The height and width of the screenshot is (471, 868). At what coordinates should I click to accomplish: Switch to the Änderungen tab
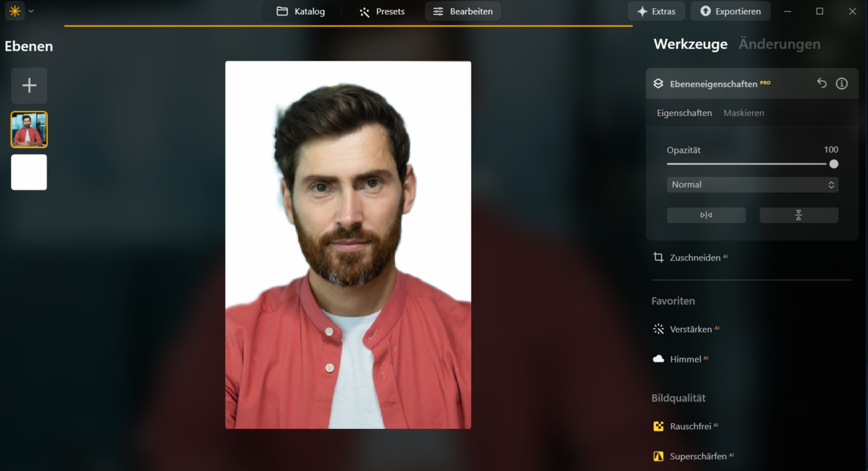point(779,43)
